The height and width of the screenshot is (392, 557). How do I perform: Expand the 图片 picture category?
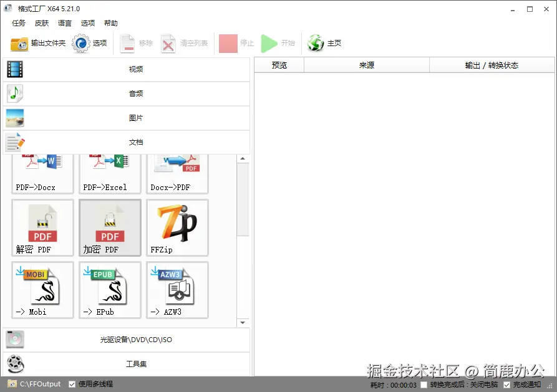pyautogui.click(x=127, y=118)
